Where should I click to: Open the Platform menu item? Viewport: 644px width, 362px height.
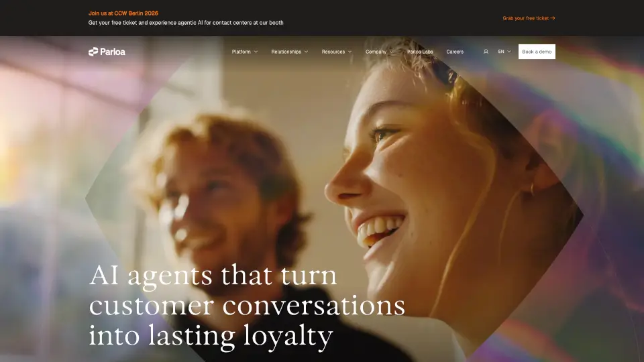click(x=241, y=52)
